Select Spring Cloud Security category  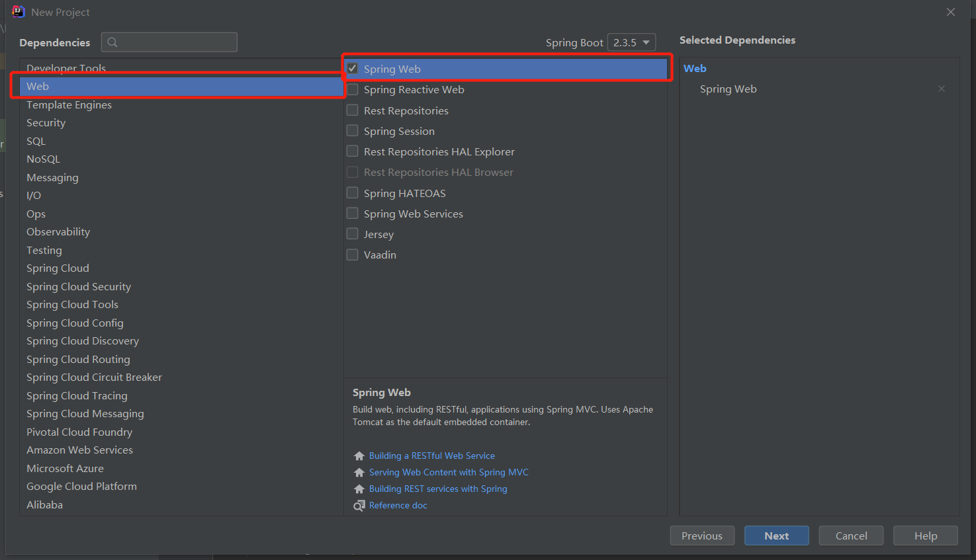(181, 286)
